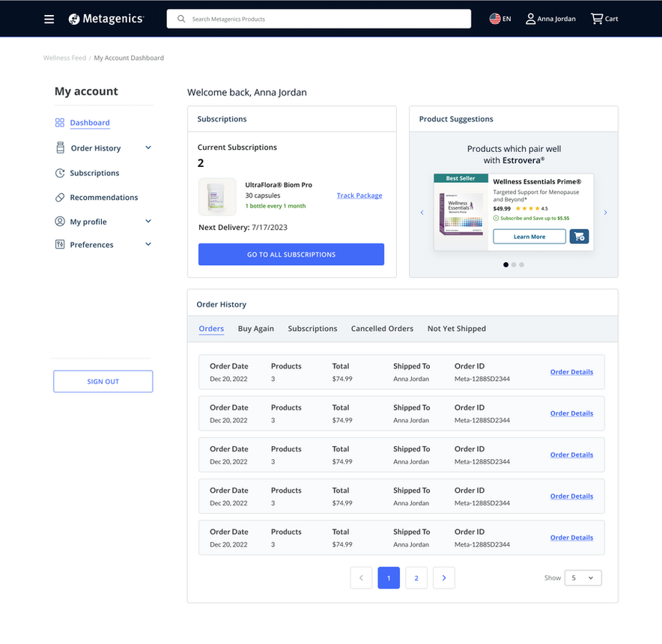Viewport: 662px width, 644px height.
Task: Open Dashboard in the sidebar
Action: (90, 123)
